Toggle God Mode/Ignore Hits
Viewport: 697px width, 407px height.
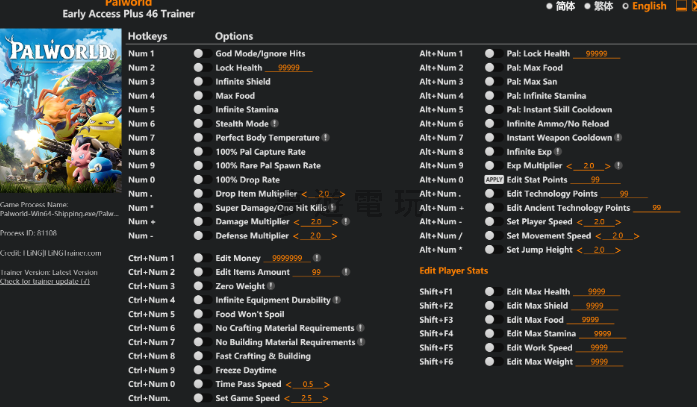203,53
